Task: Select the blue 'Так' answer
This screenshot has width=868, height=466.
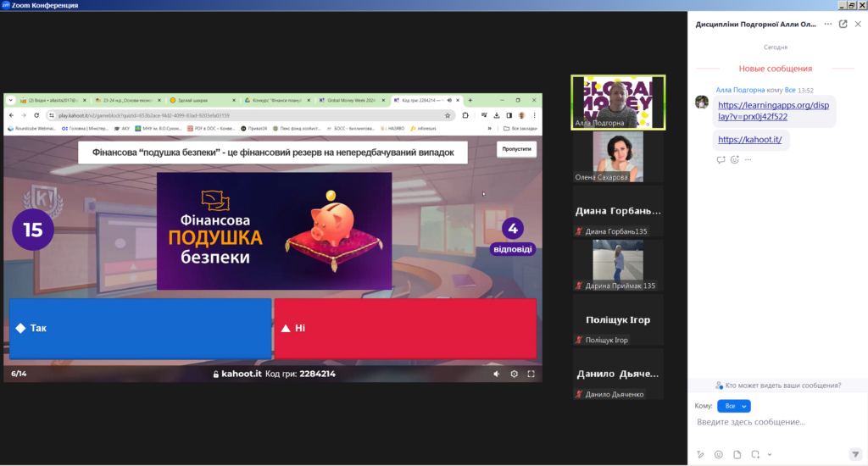Action: 141,328
